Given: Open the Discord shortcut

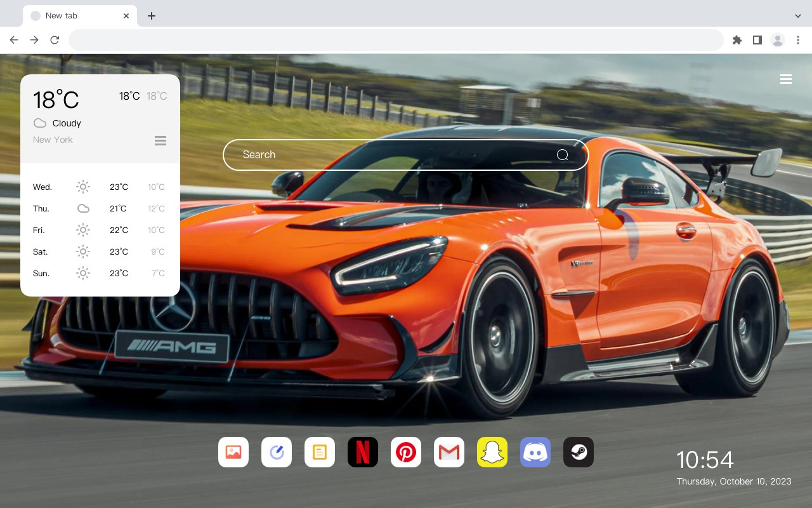Looking at the screenshot, I should tap(535, 452).
